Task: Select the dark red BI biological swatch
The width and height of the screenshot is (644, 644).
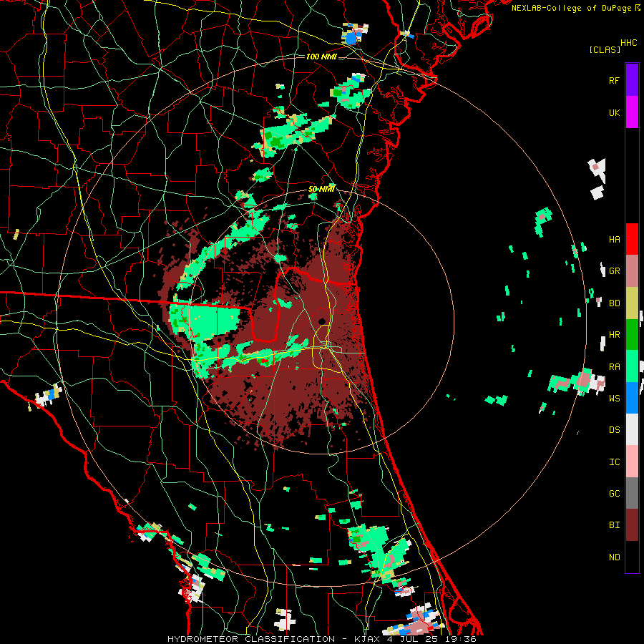Action: (x=632, y=525)
